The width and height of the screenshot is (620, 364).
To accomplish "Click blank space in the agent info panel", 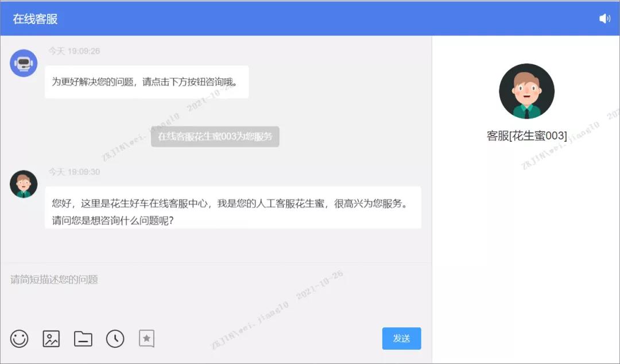I will [x=526, y=258].
